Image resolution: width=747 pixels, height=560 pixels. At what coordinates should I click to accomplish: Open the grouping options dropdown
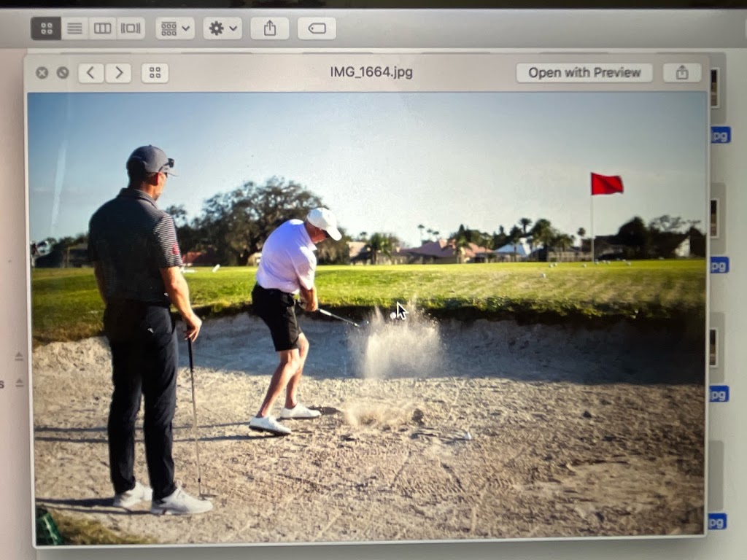coord(173,28)
